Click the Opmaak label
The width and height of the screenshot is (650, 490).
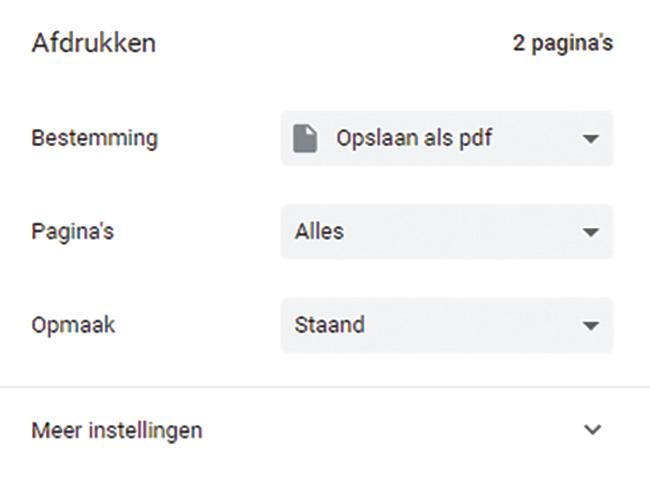(73, 325)
